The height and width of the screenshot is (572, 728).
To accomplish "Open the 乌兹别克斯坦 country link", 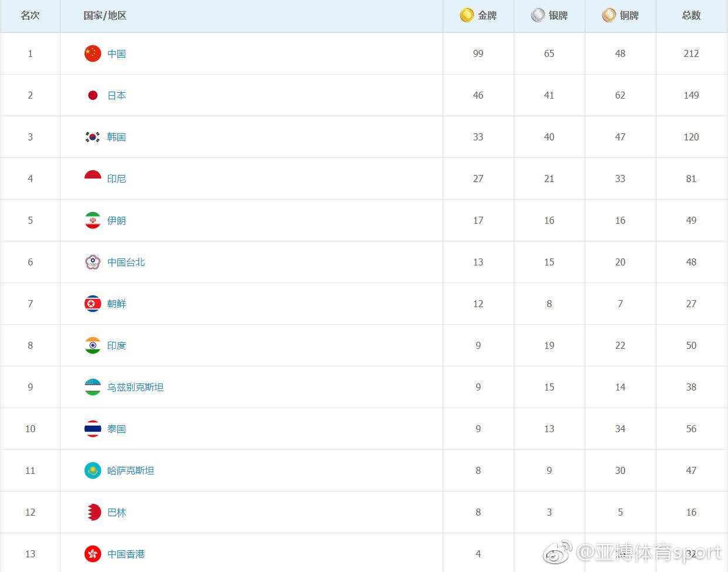I will [136, 387].
